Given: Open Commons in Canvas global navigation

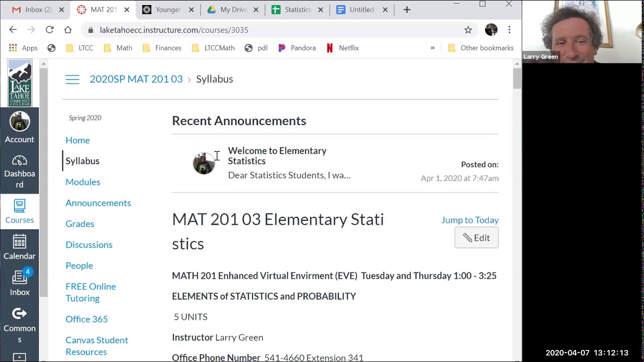Looking at the screenshot, I should (x=19, y=325).
